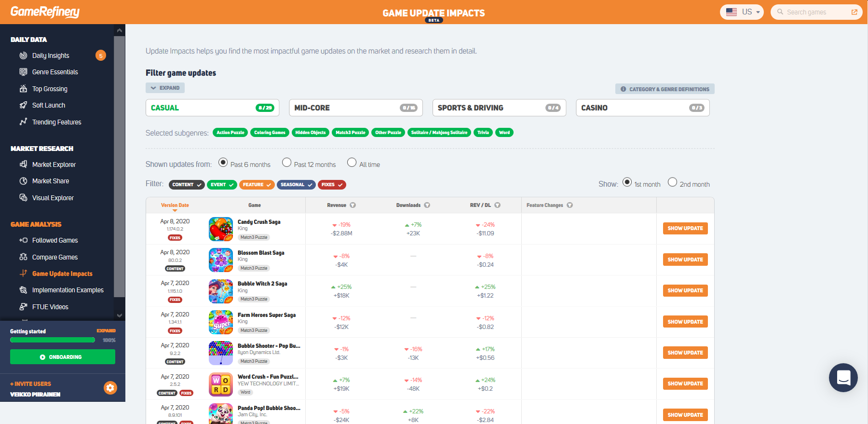Click the Search games input field
Screen dimensions: 868x424
pos(817,12)
